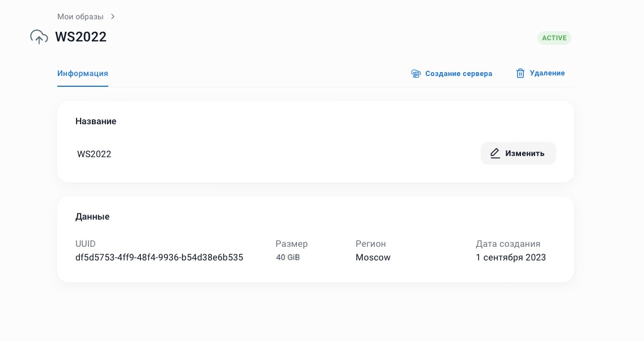Image resolution: width=644 pixels, height=341 pixels.
Task: Open Удаление to delete the WS2022 image
Action: tap(546, 73)
